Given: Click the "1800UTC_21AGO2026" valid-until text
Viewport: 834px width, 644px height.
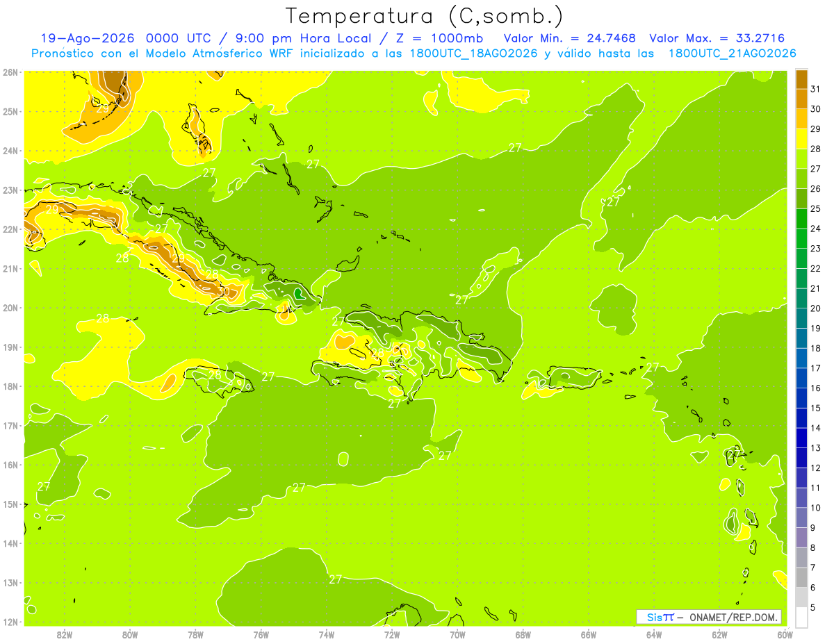Looking at the screenshot, I should [x=732, y=53].
